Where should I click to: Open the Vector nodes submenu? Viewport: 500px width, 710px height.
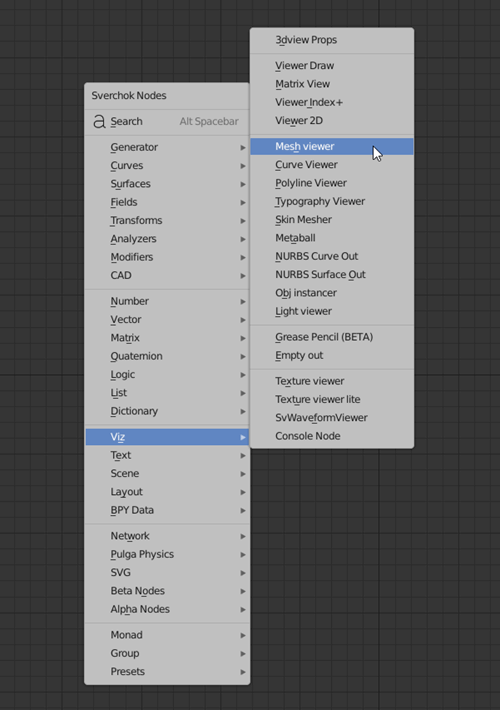(167, 319)
